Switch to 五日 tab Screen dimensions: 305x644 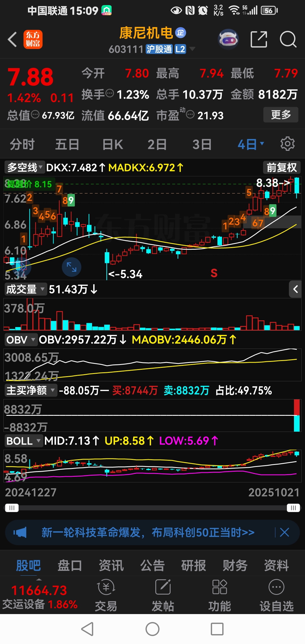point(67,144)
